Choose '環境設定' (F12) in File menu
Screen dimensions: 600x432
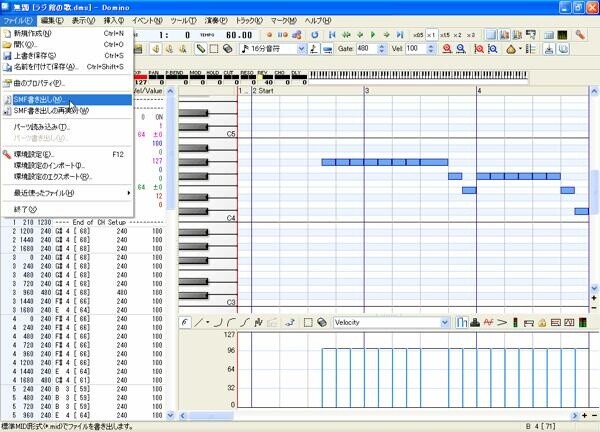click(x=67, y=154)
